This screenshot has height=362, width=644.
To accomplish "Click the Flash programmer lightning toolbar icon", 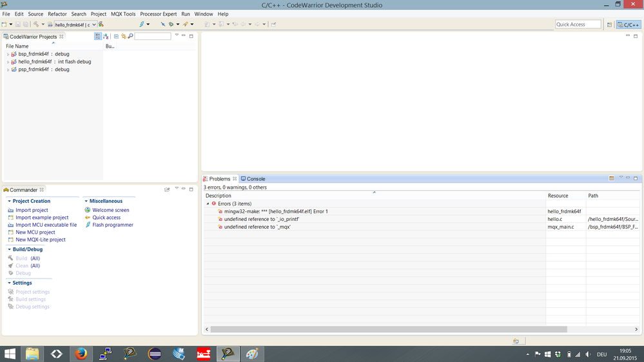I will [x=142, y=24].
